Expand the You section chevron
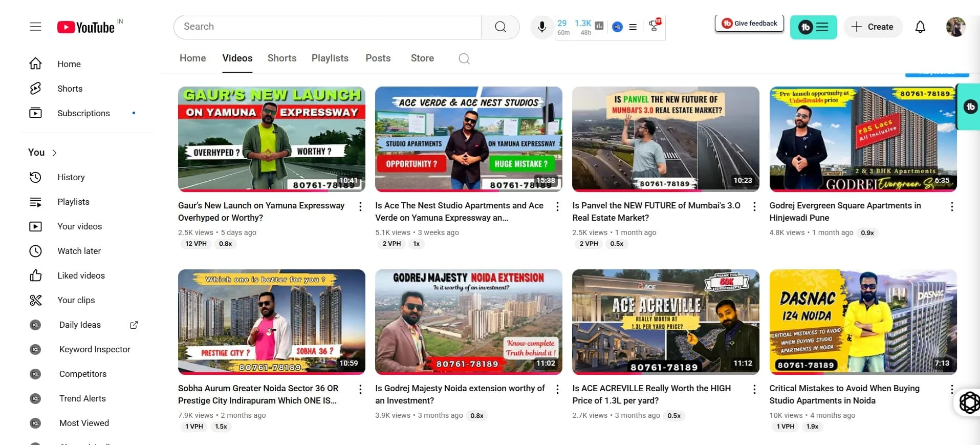The width and height of the screenshot is (980, 445). [x=55, y=153]
